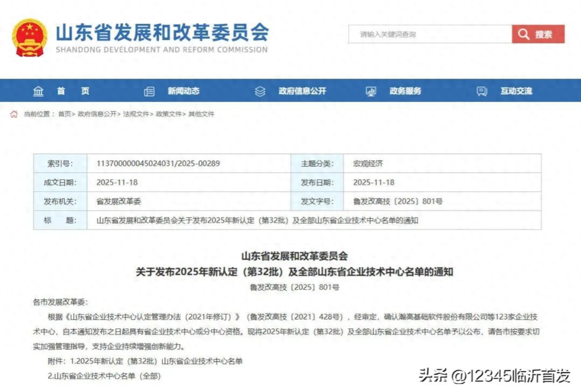The width and height of the screenshot is (581, 392).
Task: Select the building icon beside 首页
Action: coord(38,91)
